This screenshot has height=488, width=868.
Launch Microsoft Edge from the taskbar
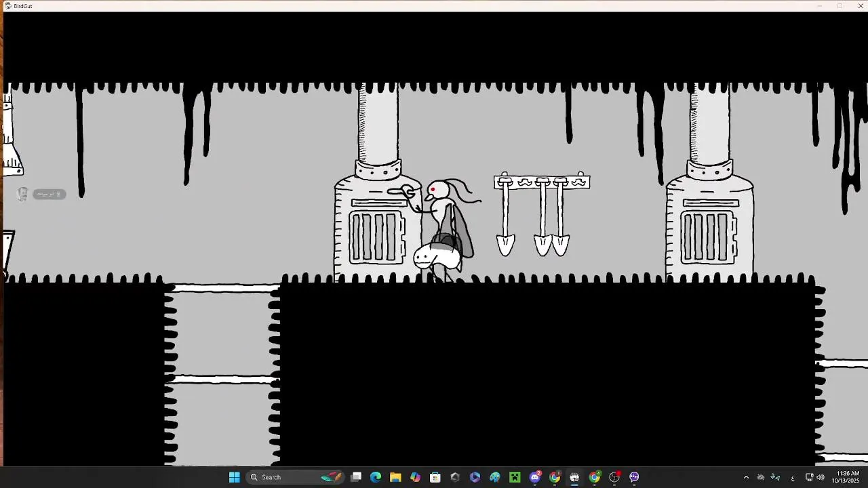[x=376, y=477]
